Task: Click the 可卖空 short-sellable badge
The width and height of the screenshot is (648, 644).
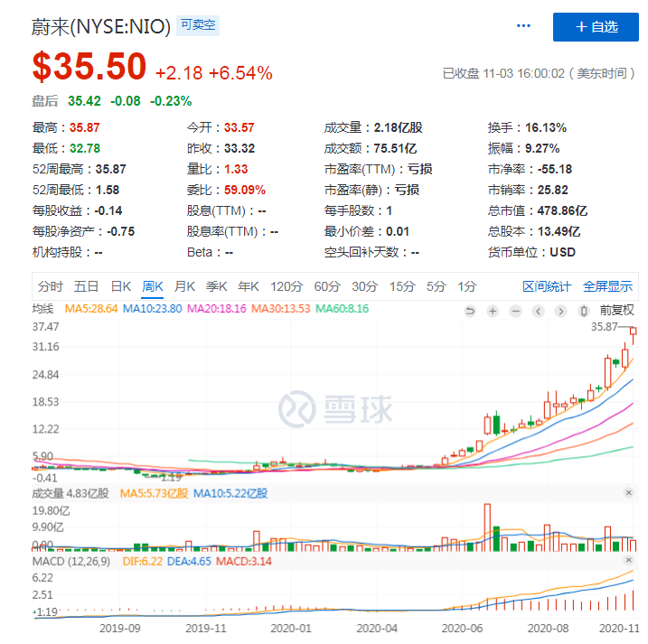Action: [198, 25]
